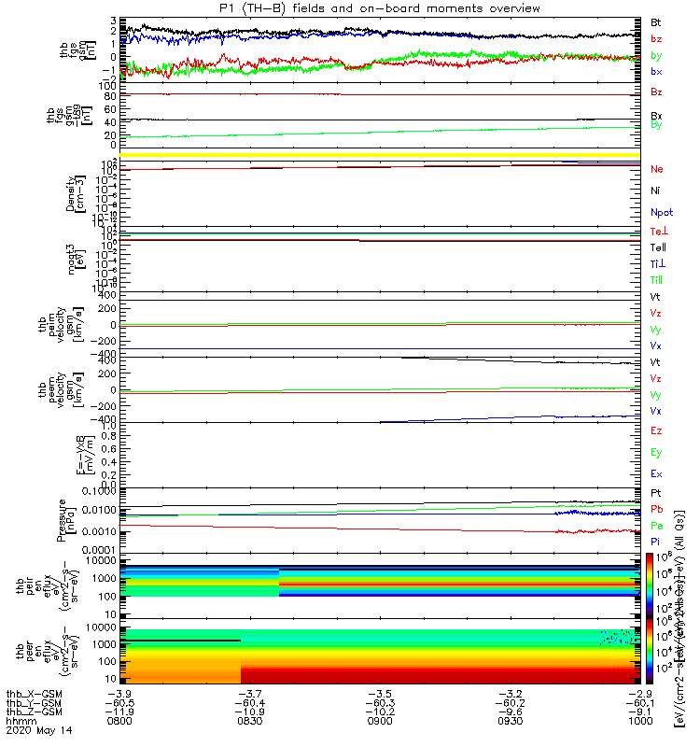Click the 'thb_X-GSM' row label
Screen dimensions: 700x747
coord(35,695)
